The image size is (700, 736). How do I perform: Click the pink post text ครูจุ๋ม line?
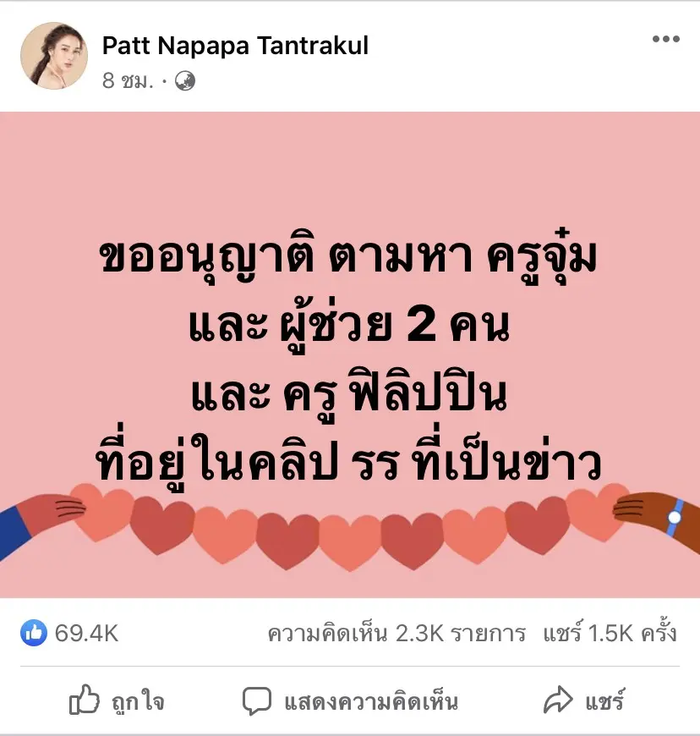click(348, 256)
